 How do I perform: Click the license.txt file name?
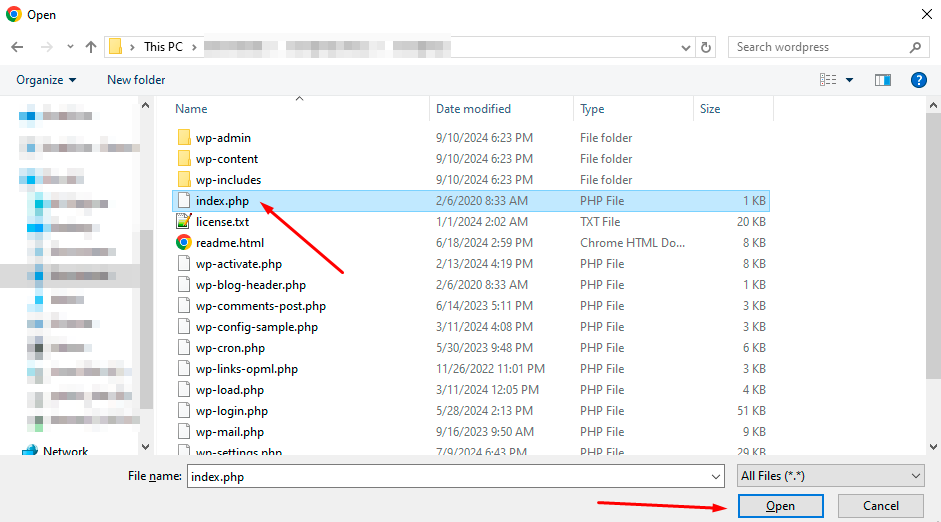pyautogui.click(x=223, y=222)
